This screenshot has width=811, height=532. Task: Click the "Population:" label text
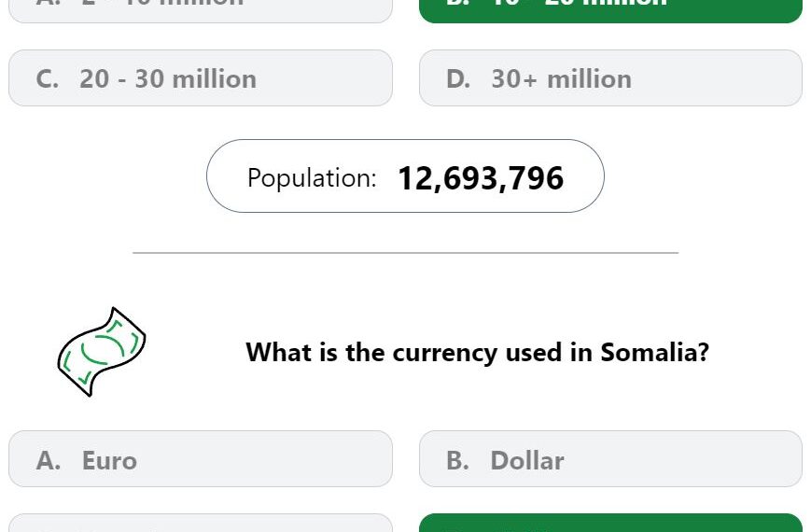pos(312,178)
